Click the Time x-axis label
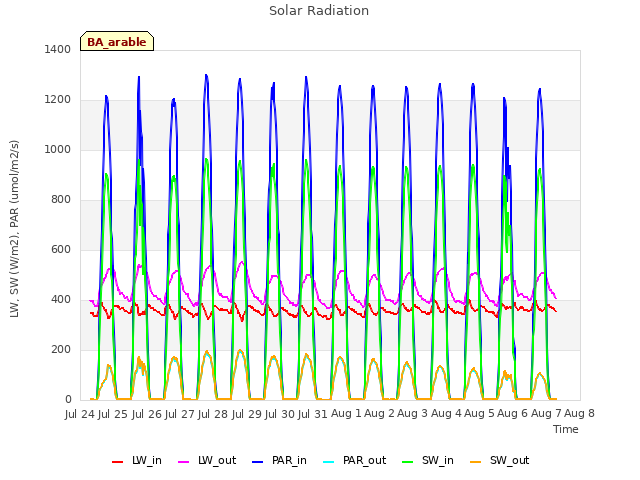The image size is (640, 480). 566,429
